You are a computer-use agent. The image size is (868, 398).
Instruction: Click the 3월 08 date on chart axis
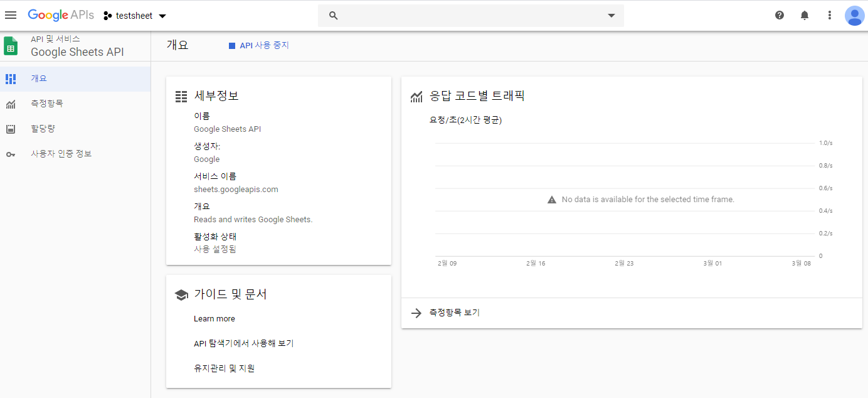(802, 264)
